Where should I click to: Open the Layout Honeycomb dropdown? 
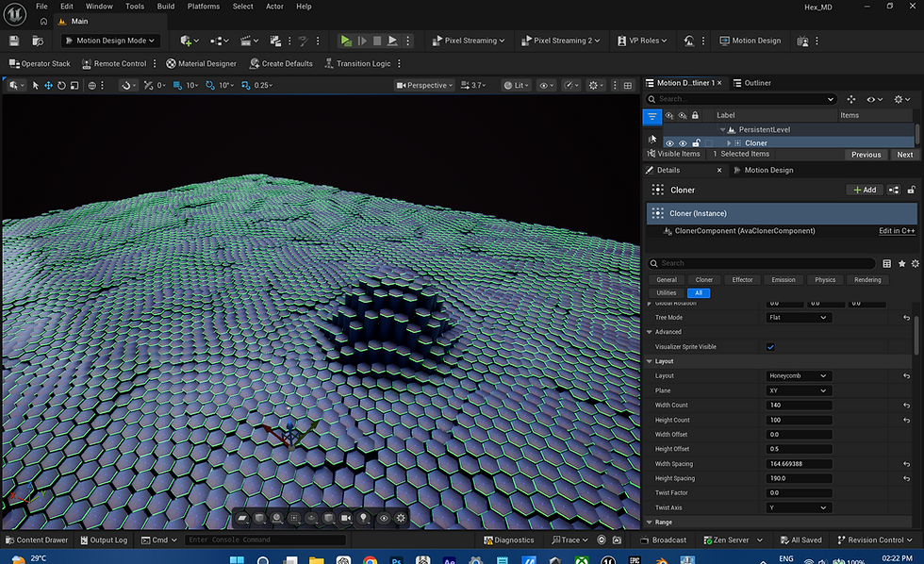(799, 376)
